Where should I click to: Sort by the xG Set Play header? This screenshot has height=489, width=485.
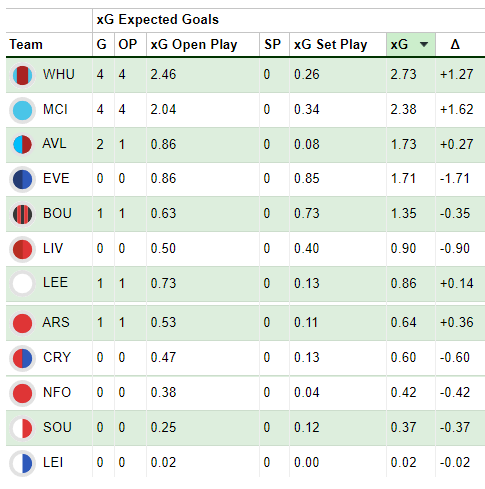pyautogui.click(x=330, y=44)
